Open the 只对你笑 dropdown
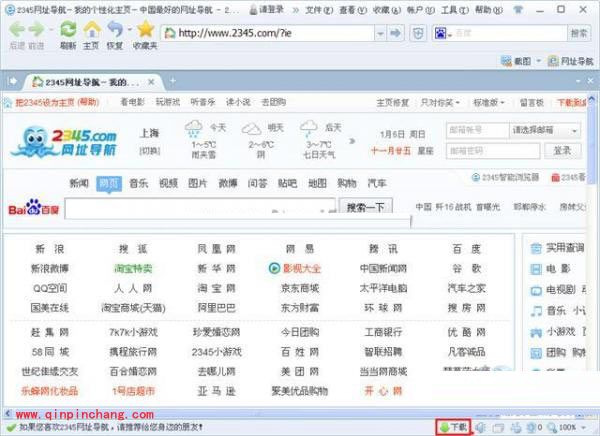Viewport: 600px width, 436px height. [440, 102]
